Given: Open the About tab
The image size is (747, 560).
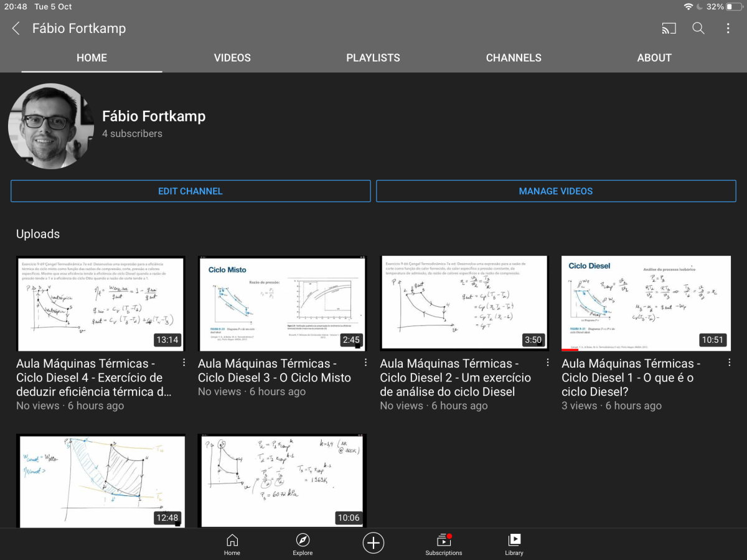Looking at the screenshot, I should (654, 58).
